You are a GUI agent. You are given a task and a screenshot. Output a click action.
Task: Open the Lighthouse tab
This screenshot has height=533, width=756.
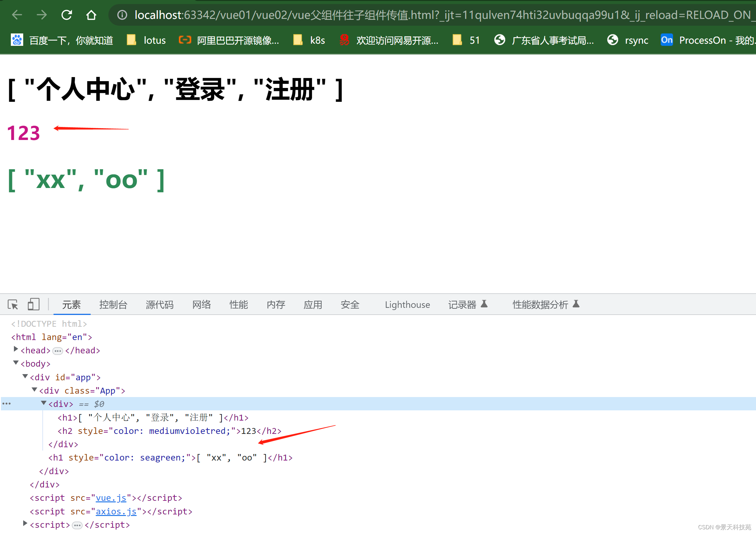(407, 304)
